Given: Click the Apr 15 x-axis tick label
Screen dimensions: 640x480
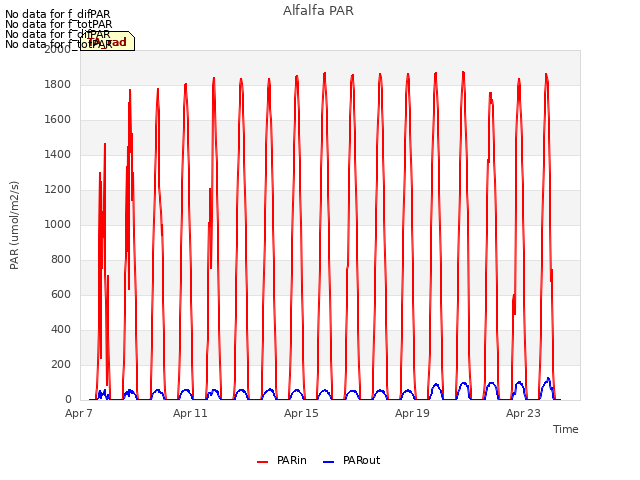Looking at the screenshot, I should coord(301,413).
